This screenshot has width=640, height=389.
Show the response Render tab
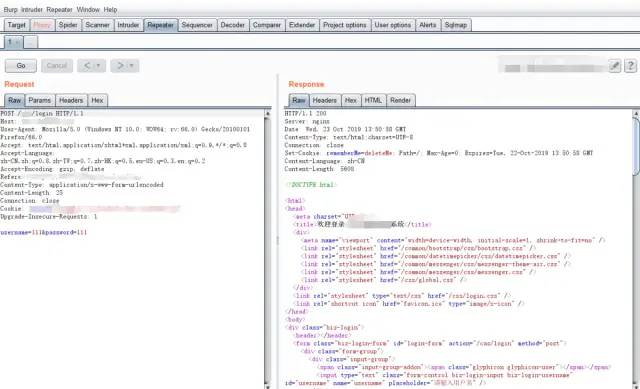coord(400,100)
